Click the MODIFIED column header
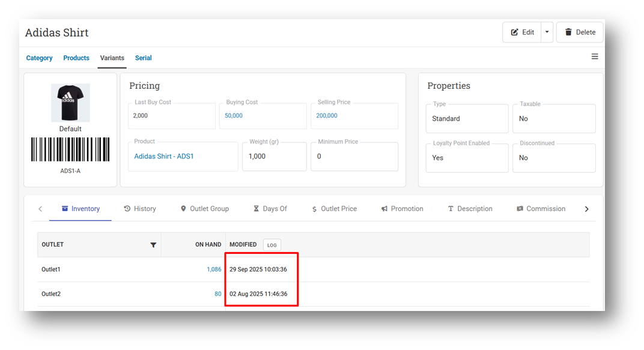The height and width of the screenshot is (350, 644). (x=243, y=244)
